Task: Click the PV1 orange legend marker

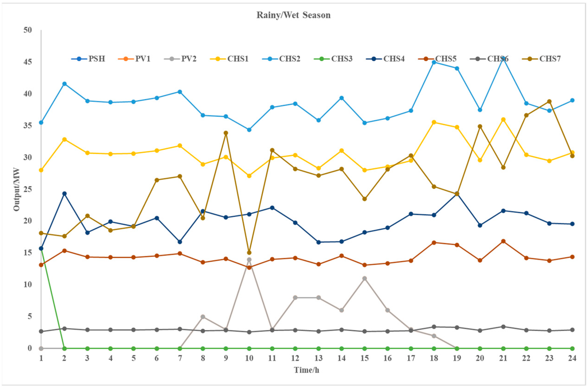Action: coord(126,59)
